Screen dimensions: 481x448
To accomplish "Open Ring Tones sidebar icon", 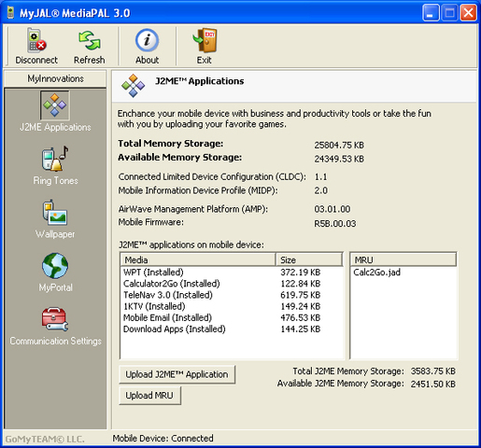I will click(55, 159).
